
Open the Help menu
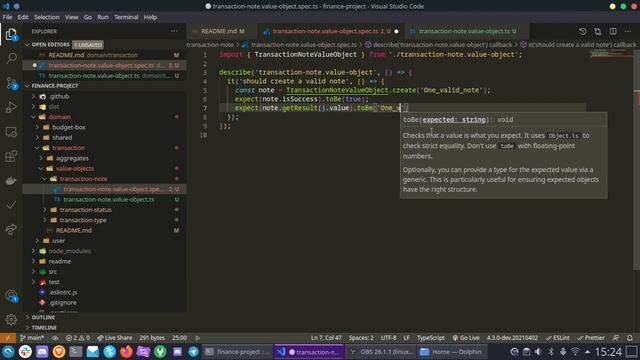[150, 17]
